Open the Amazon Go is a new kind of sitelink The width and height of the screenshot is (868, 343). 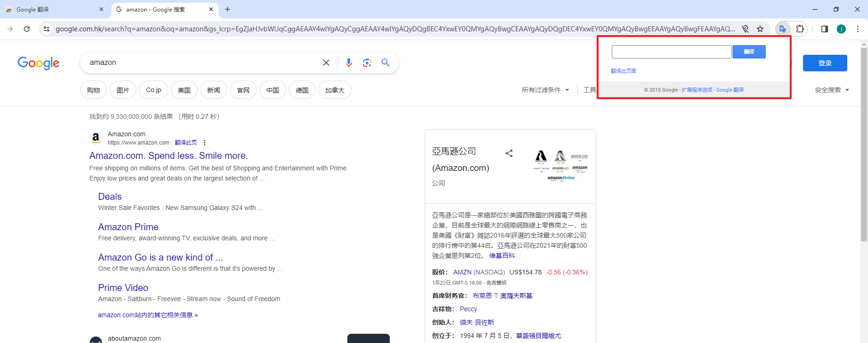[160, 257]
